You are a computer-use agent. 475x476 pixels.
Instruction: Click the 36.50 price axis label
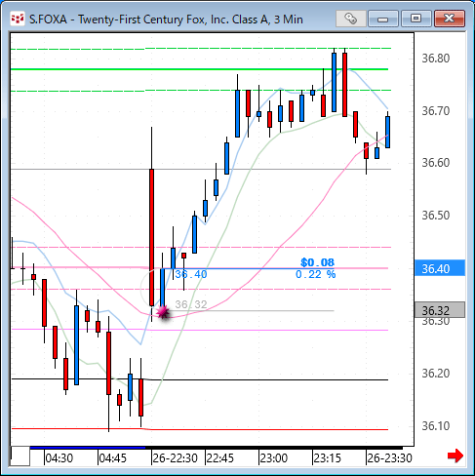pos(436,216)
